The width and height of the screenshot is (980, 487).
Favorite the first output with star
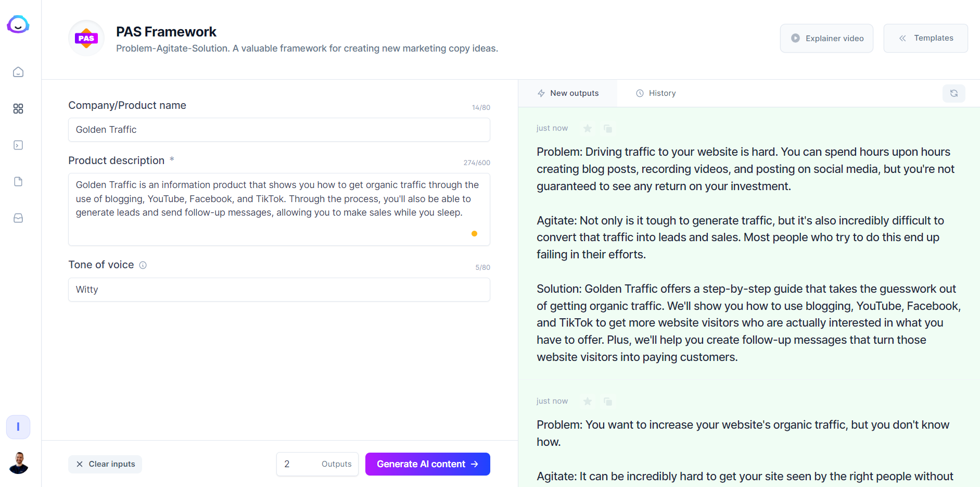588,128
